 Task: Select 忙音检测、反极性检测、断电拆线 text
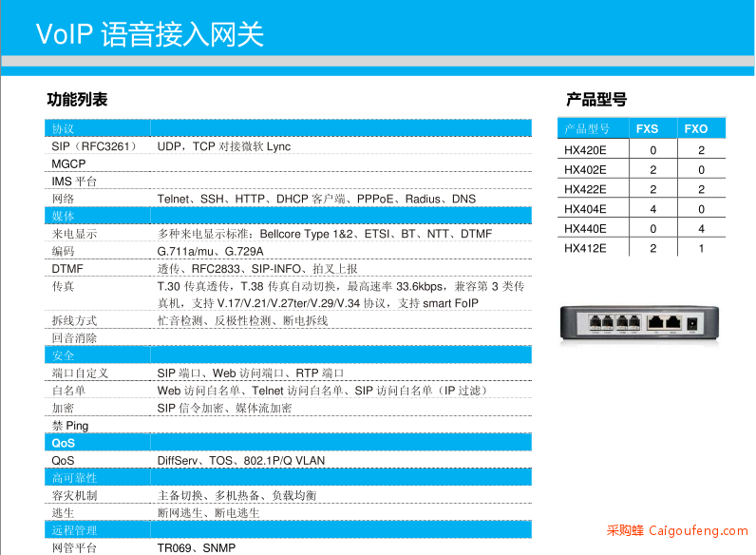pos(242,320)
